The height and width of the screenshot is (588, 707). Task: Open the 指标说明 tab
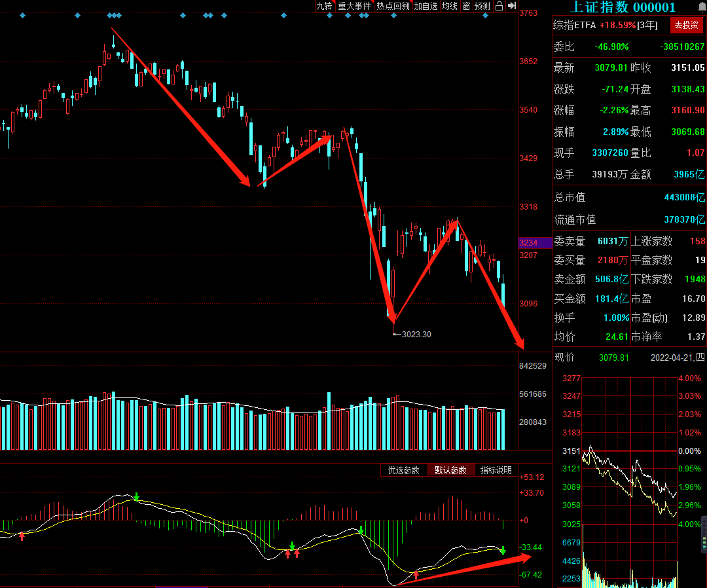pyautogui.click(x=496, y=470)
